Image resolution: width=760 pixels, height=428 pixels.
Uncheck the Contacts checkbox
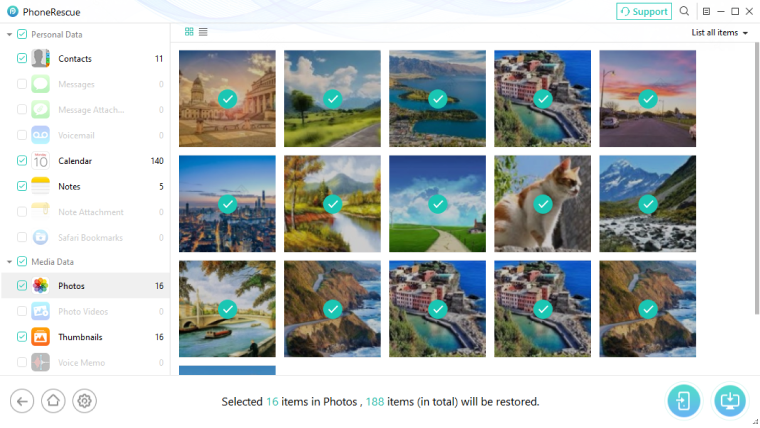[22, 58]
